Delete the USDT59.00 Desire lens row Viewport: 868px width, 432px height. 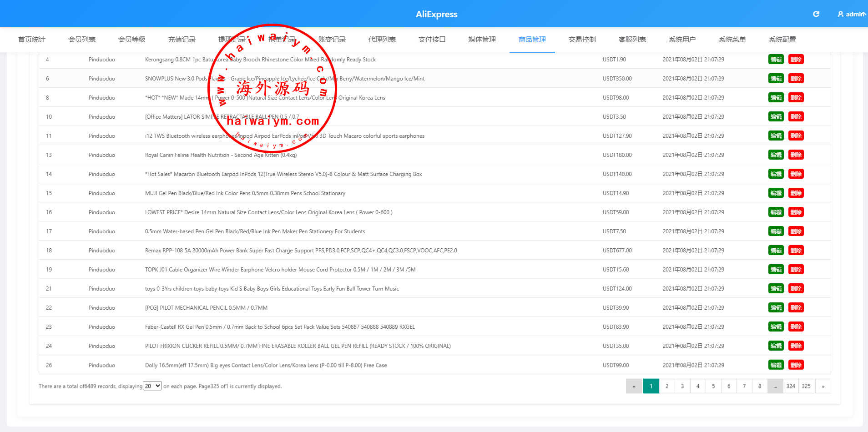pos(796,212)
